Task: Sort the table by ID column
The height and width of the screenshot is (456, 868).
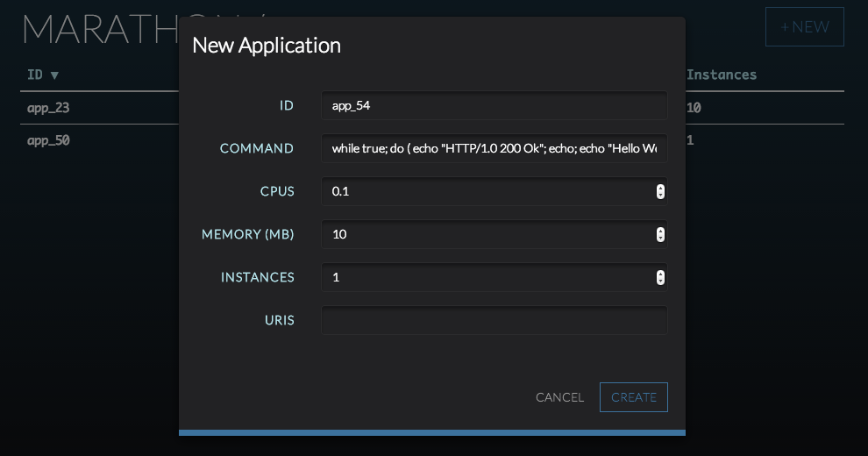Action: coord(42,75)
